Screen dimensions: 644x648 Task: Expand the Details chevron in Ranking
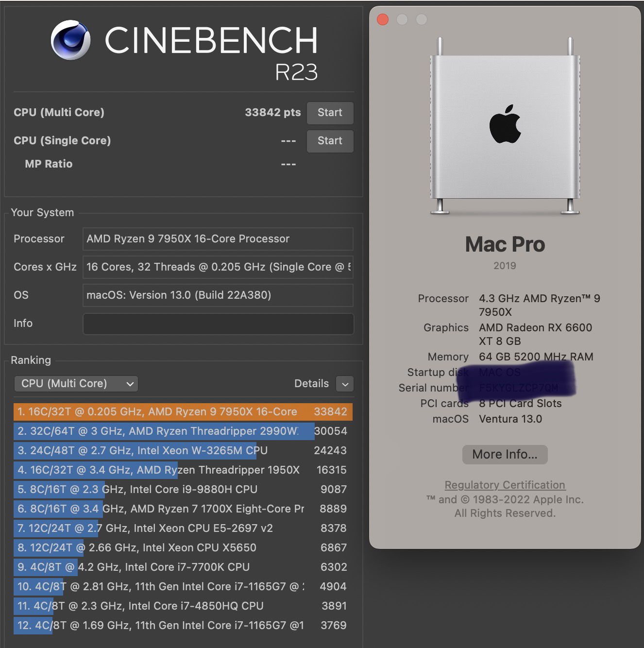(345, 384)
